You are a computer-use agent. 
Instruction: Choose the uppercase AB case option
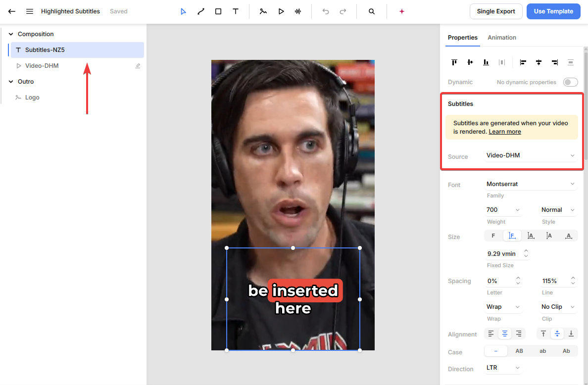click(519, 351)
